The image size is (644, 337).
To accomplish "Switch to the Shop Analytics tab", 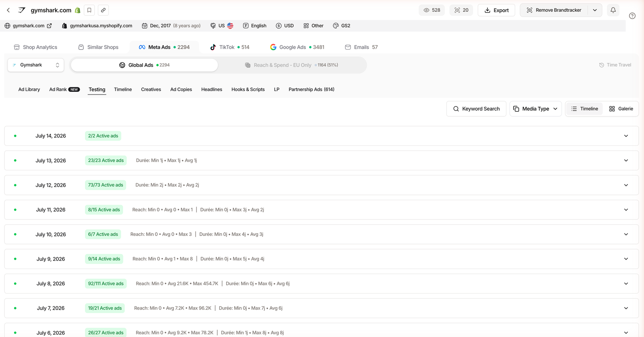I will point(35,47).
